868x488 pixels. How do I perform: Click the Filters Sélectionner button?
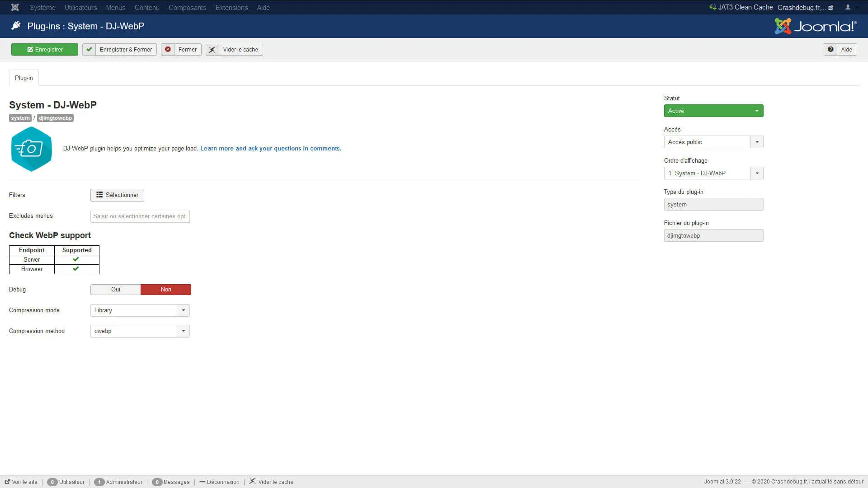[117, 195]
